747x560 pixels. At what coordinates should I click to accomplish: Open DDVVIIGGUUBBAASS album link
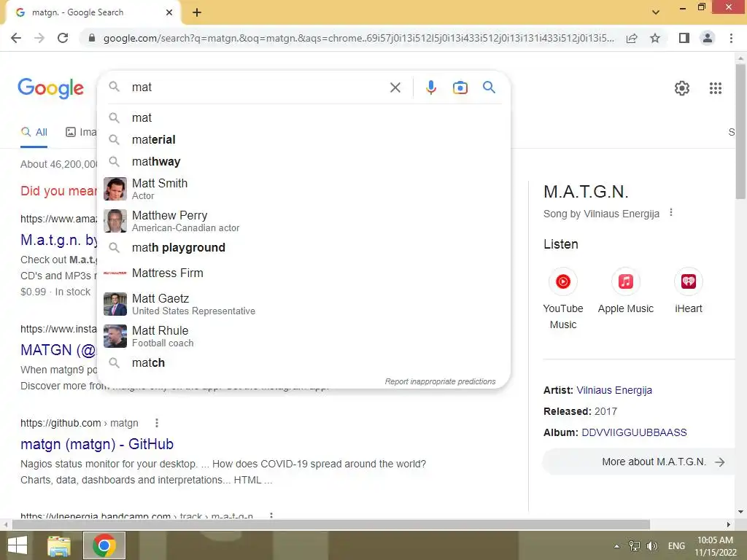[x=634, y=432]
